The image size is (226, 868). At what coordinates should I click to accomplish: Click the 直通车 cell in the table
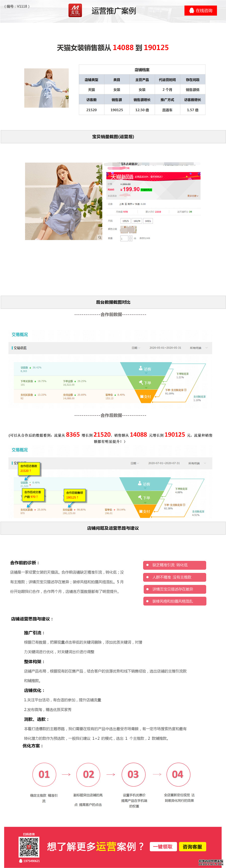tap(167, 110)
